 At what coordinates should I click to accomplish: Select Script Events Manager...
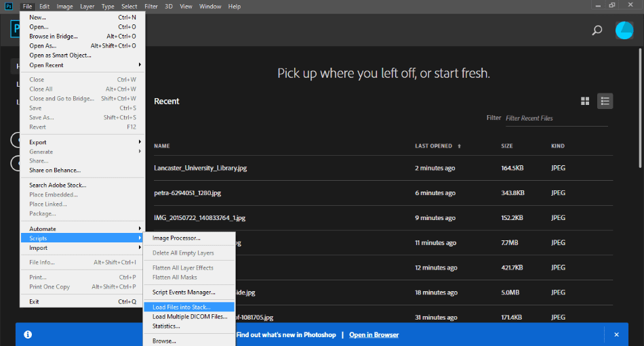[189, 292]
